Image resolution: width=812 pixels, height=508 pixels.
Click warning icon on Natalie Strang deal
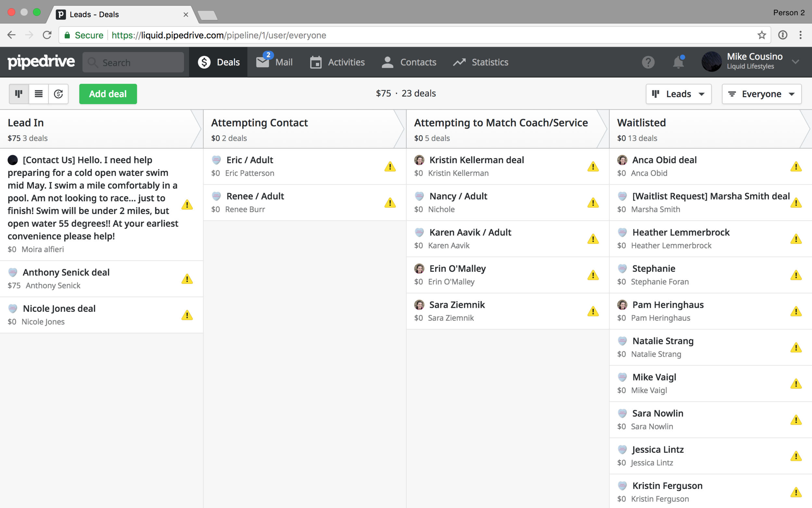(796, 348)
